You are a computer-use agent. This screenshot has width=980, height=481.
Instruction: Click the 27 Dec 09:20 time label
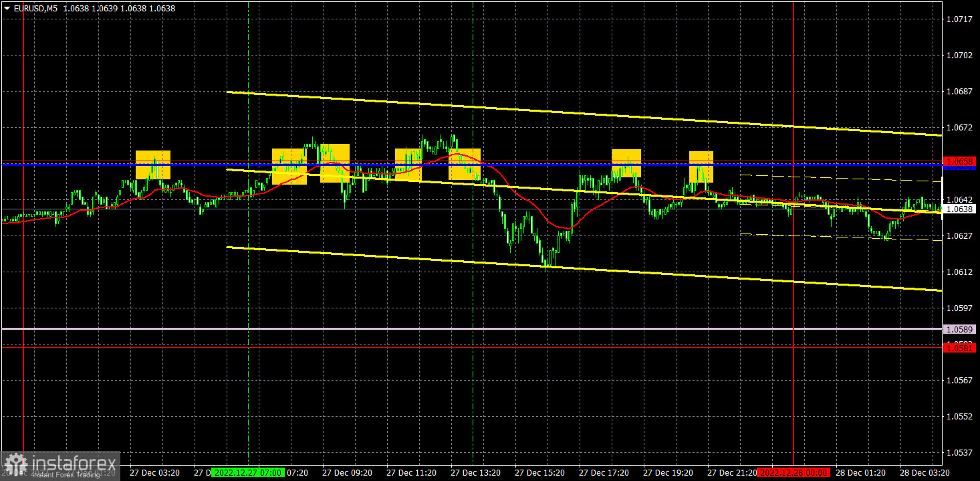347,472
